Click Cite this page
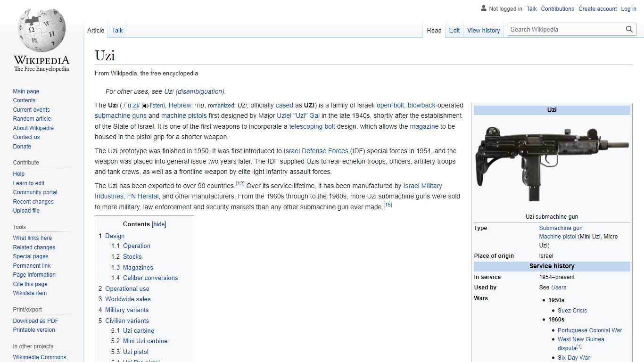 pyautogui.click(x=30, y=284)
